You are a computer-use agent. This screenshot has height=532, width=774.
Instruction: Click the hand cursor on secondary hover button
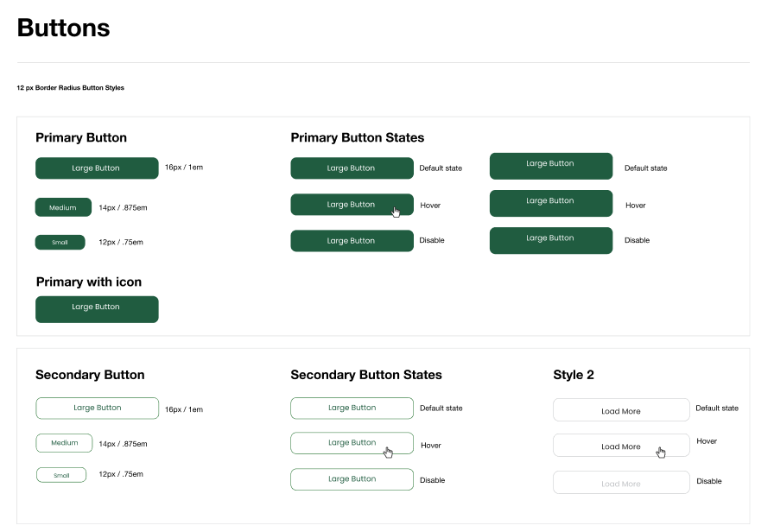[x=388, y=452]
